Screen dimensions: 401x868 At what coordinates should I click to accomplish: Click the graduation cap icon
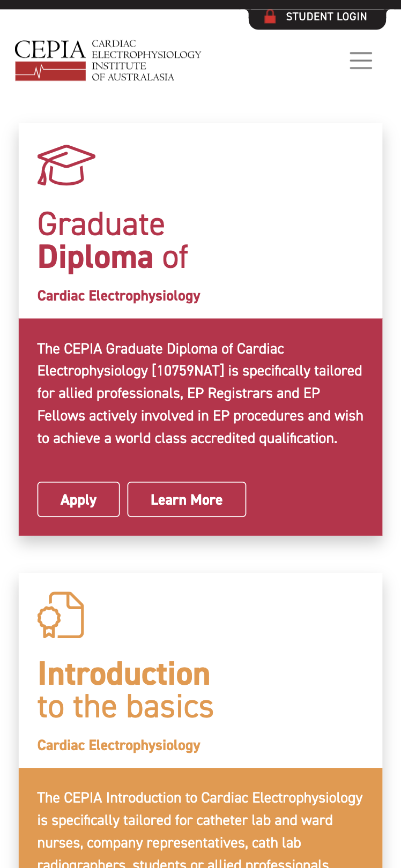(x=66, y=165)
